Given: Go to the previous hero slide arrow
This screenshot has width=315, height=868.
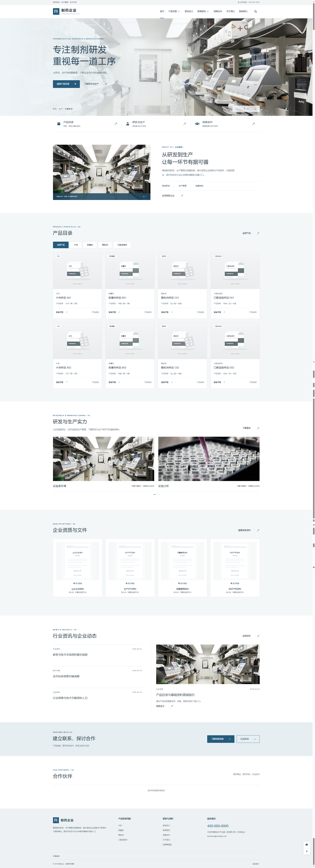Looking at the screenshot, I should click(237, 109).
